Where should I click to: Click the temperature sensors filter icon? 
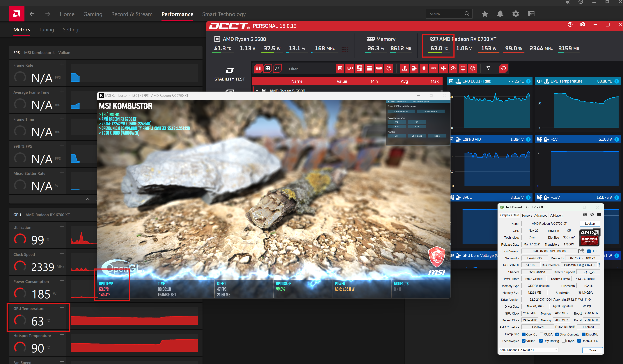click(404, 68)
